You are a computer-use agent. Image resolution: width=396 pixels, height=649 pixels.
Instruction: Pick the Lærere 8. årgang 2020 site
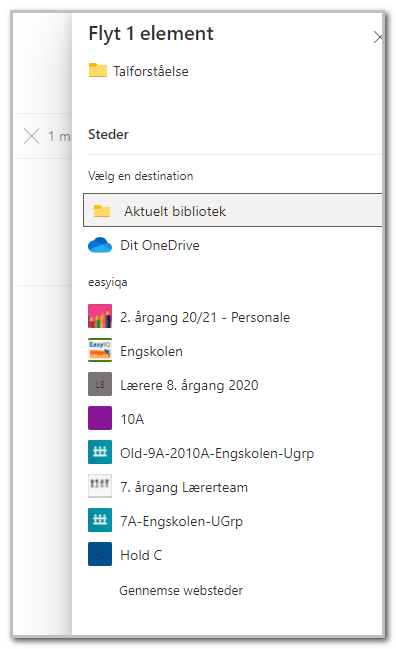(189, 385)
